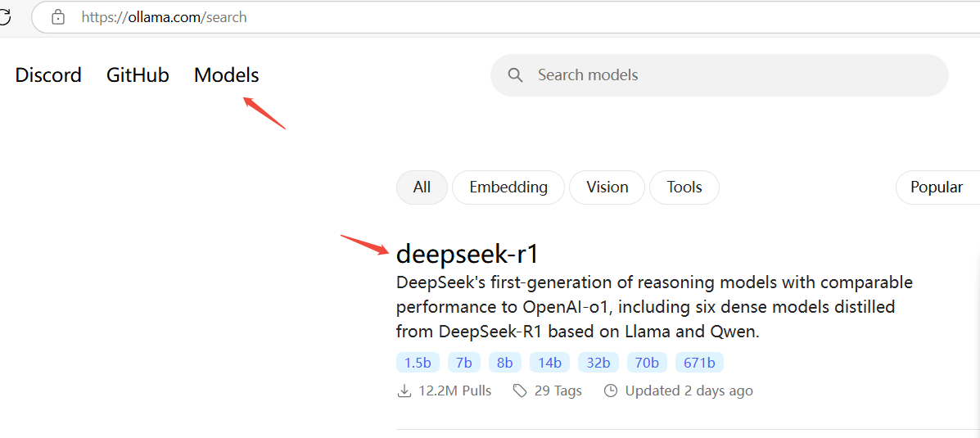Select the Vision filter tab

click(x=607, y=187)
